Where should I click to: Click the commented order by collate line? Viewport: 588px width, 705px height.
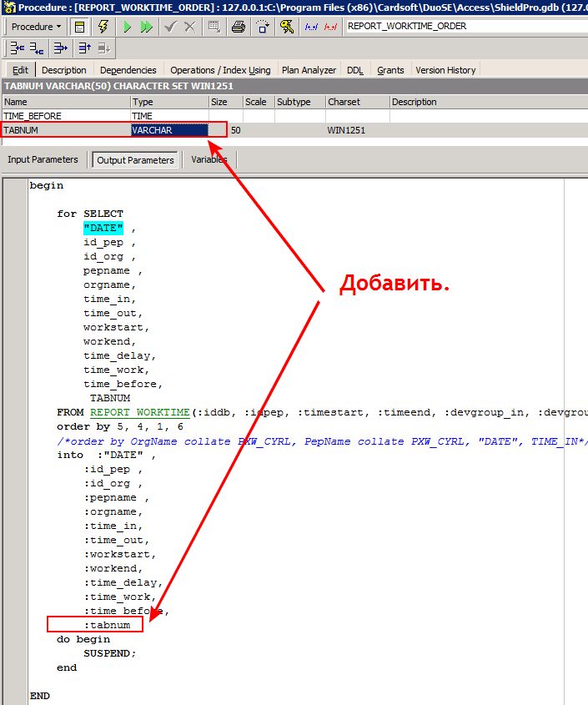322,441
